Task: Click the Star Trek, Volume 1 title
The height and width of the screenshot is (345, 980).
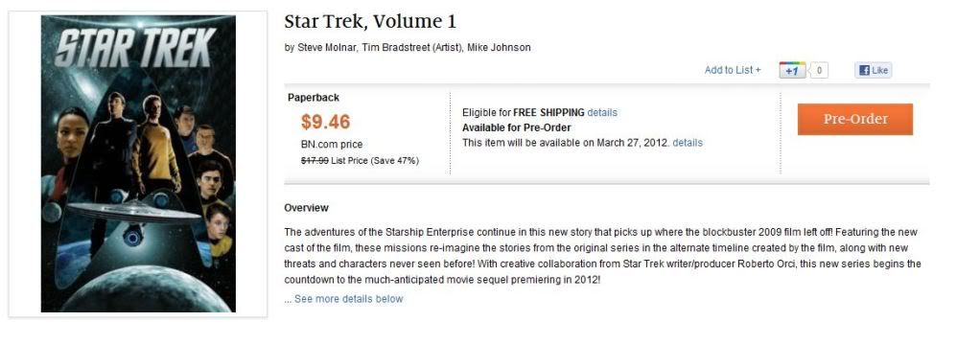Action: point(370,22)
